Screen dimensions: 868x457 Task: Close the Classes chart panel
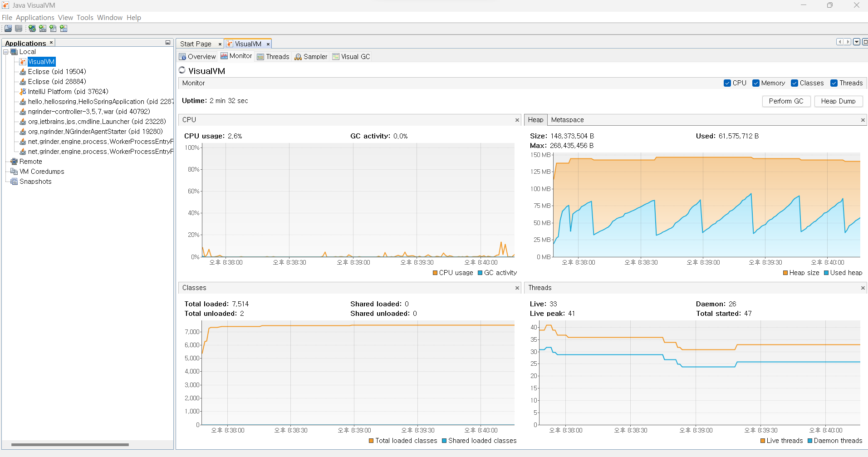pos(517,288)
